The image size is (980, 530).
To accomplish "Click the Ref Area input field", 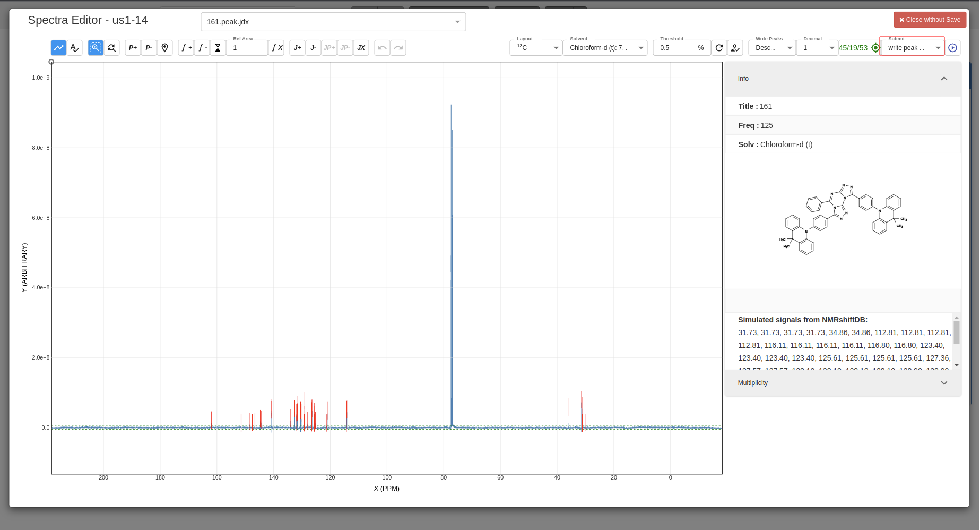I will pos(247,47).
